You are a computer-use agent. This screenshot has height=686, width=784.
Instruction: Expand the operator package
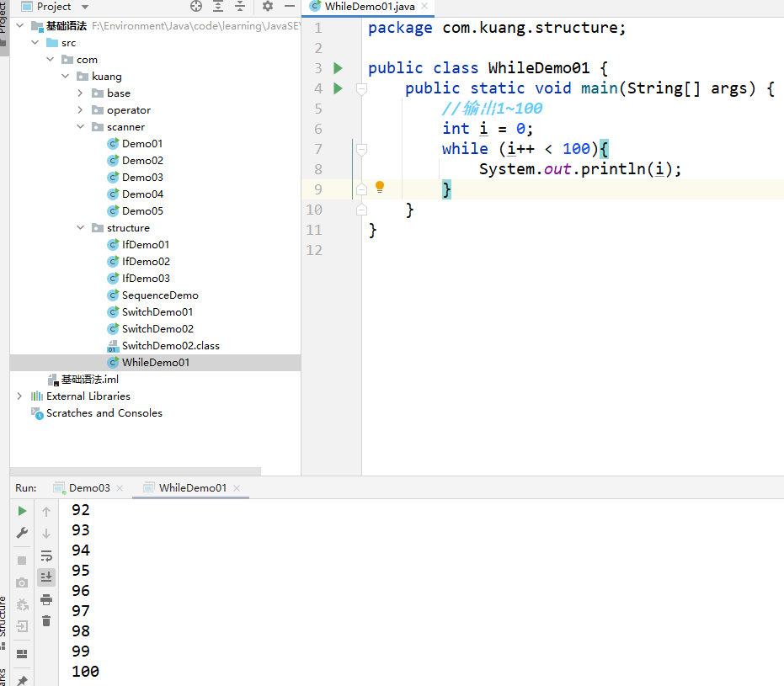coord(80,110)
